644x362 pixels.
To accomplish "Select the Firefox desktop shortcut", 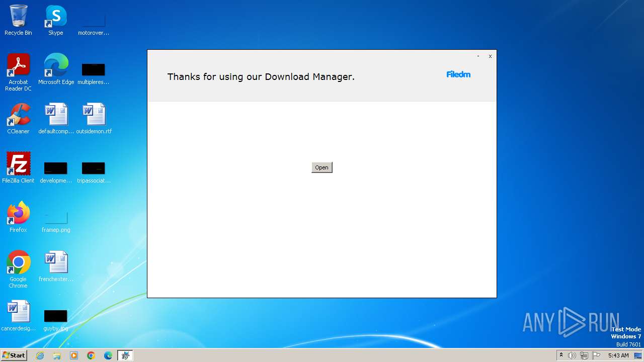I will [18, 217].
